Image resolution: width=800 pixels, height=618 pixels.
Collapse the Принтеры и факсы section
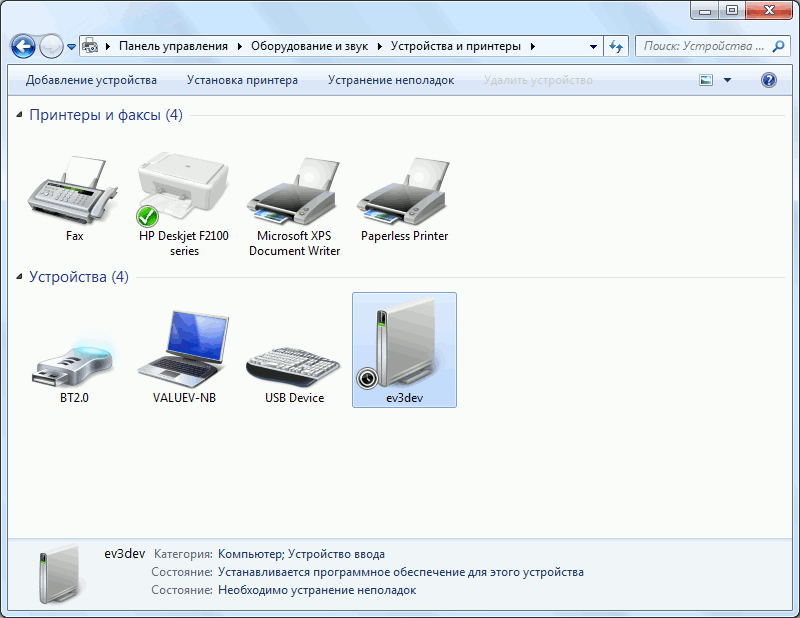pos(19,115)
